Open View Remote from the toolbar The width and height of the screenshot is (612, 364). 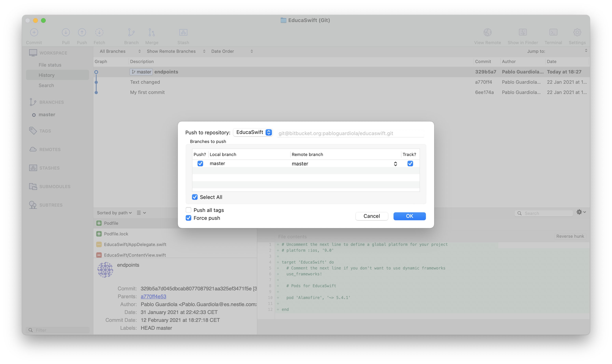click(x=487, y=32)
